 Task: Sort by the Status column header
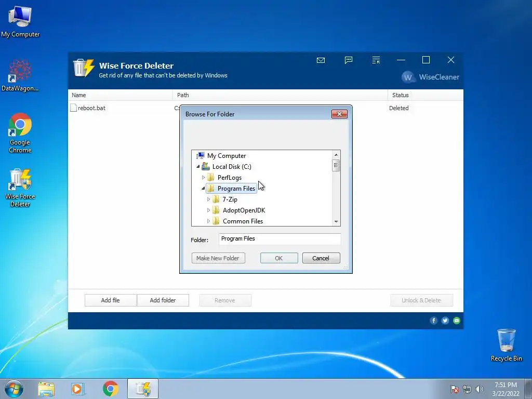click(x=425, y=95)
